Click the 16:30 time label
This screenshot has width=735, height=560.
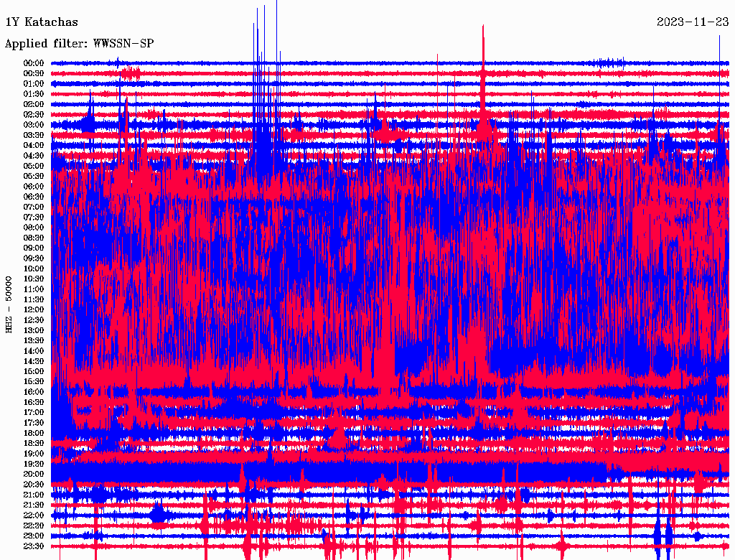(34, 403)
